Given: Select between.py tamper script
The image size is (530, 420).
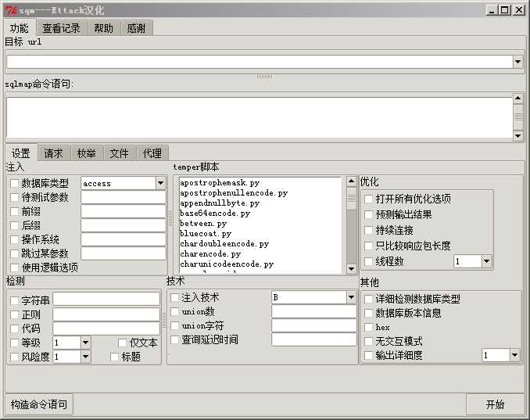Looking at the screenshot, I should click(x=203, y=224).
